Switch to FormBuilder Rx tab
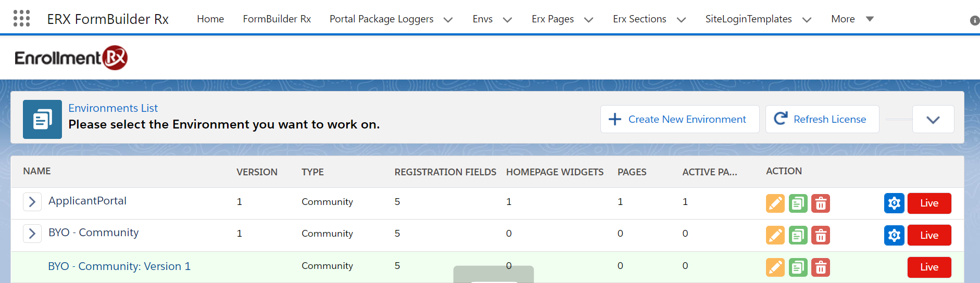This screenshot has height=283, width=980. click(x=277, y=19)
